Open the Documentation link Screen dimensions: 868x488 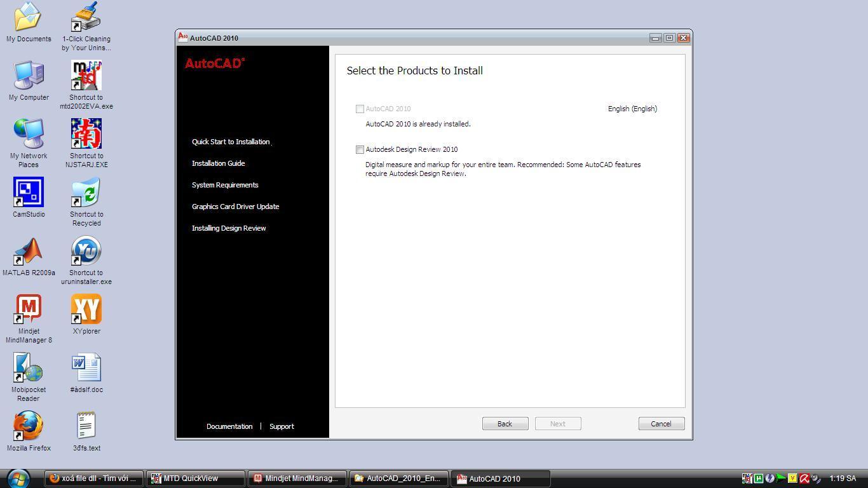point(229,426)
